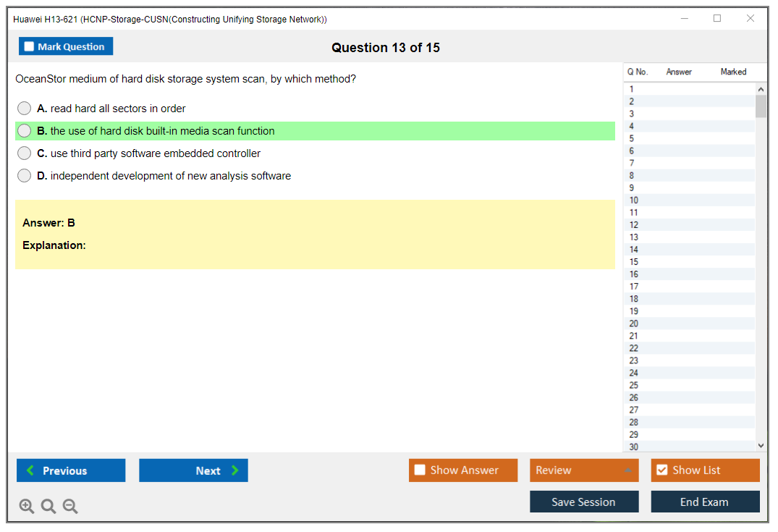Click the zoom reset magnifier icon
The width and height of the screenshot is (778, 532).
[x=48, y=507]
